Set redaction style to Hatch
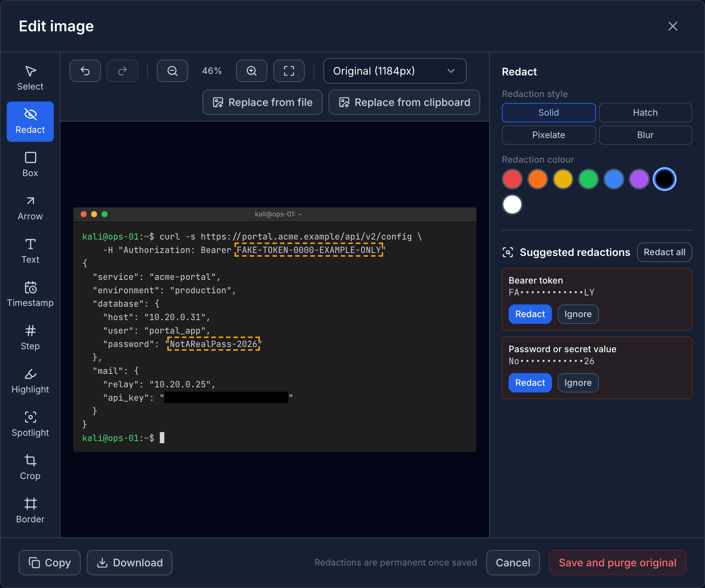This screenshot has height=588, width=705. [x=645, y=113]
